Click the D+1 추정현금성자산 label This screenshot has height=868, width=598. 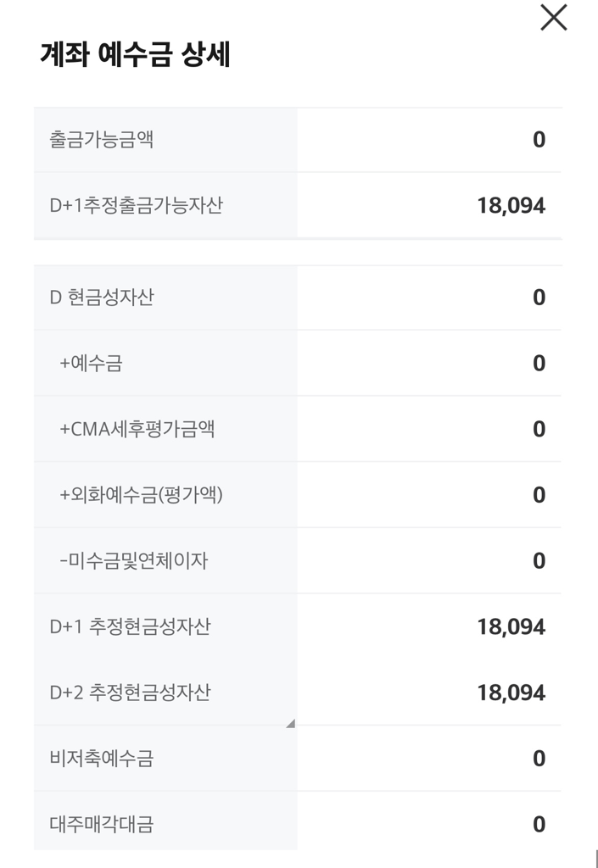tap(130, 627)
